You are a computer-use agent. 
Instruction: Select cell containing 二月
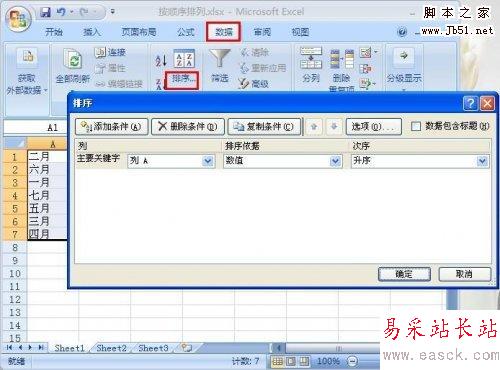click(47, 157)
